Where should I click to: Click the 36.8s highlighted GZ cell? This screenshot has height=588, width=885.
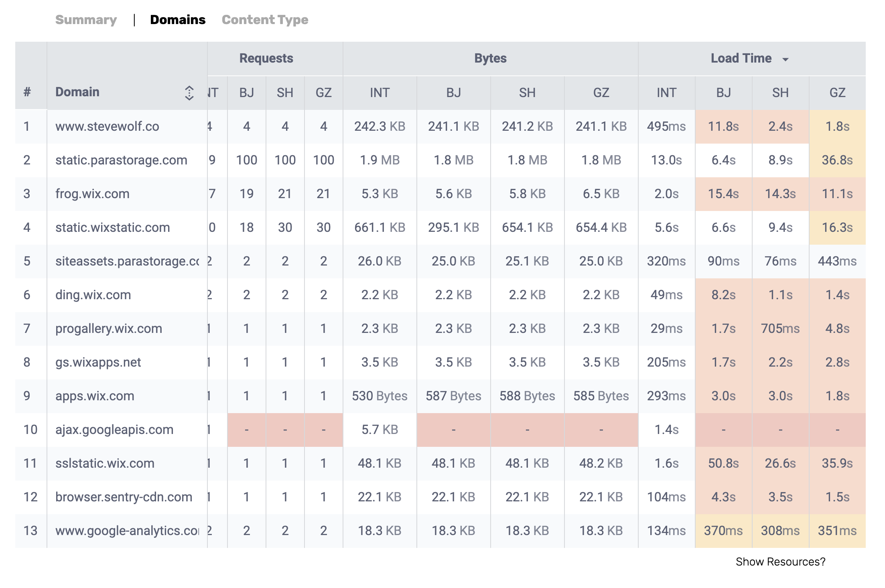point(837,160)
